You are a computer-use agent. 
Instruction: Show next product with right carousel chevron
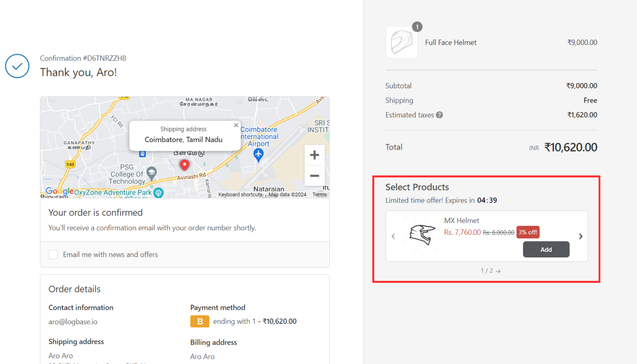point(580,236)
